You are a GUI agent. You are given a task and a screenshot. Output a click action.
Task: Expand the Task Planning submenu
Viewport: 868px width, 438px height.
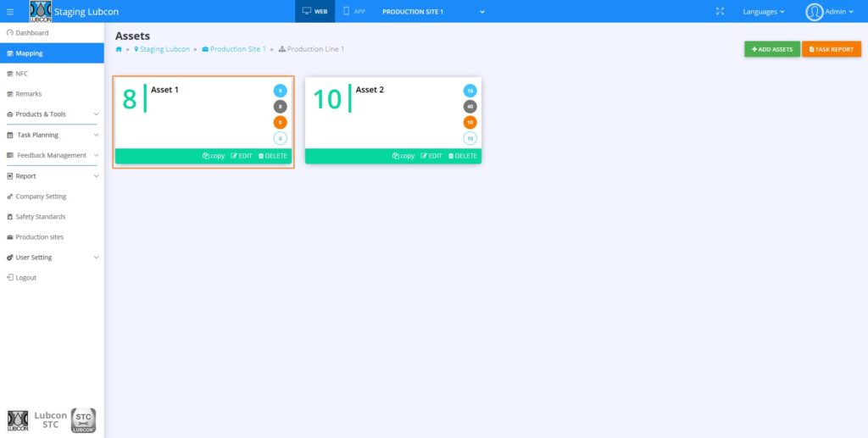point(53,135)
